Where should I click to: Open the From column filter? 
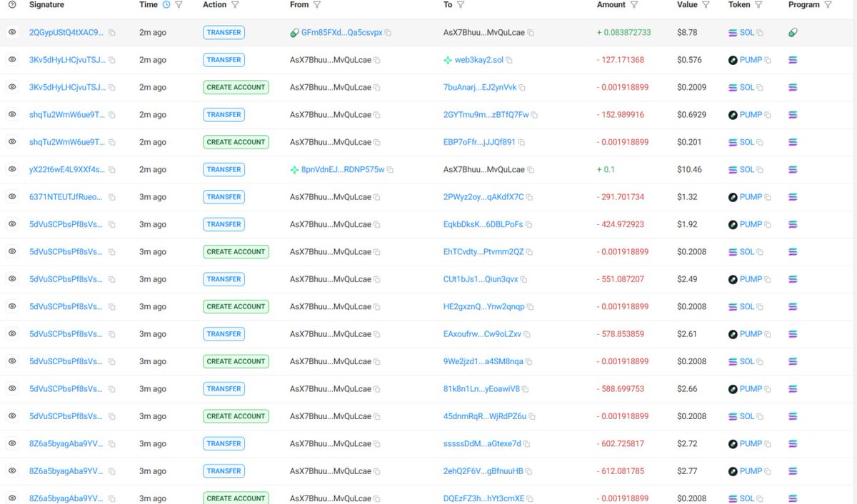tap(317, 5)
